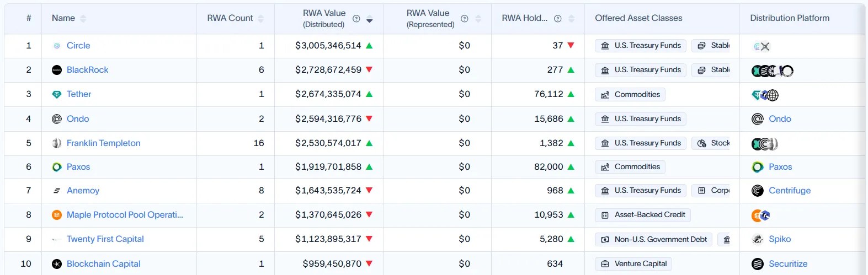The height and width of the screenshot is (275, 868).
Task: Open the Franklin Templeton issuer link
Action: [104, 143]
